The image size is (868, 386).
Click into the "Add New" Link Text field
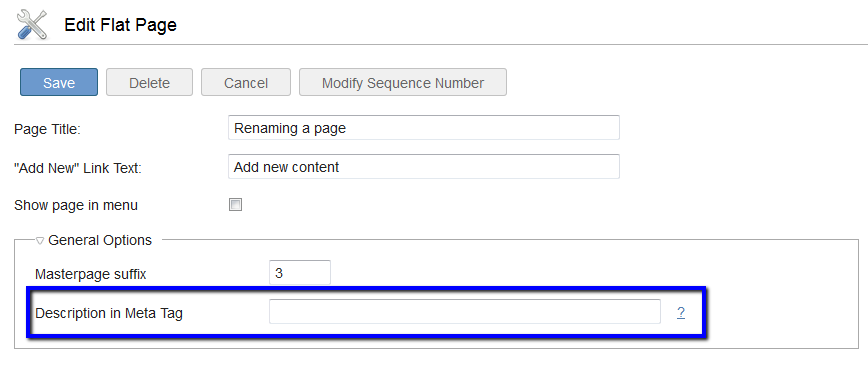click(x=423, y=167)
